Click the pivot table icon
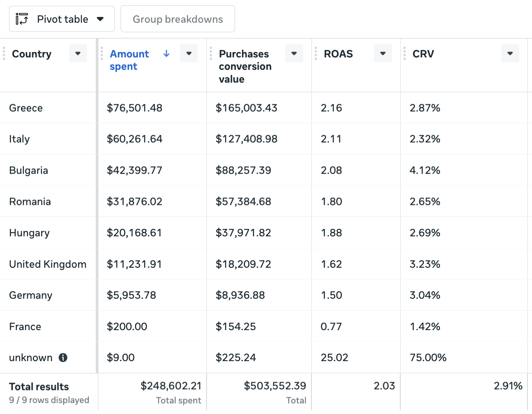This screenshot has width=532, height=414. 22,19
